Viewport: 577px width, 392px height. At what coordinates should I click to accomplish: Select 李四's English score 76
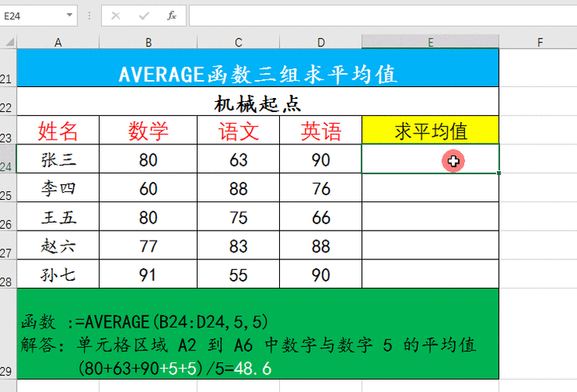point(321,187)
